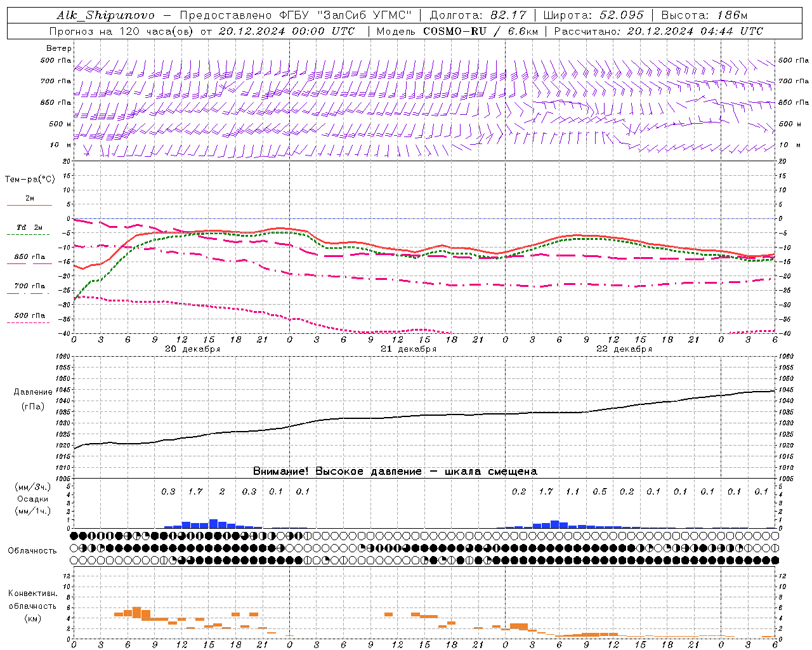Image resolution: width=812 pixels, height=650 pixels.
Task: Click the "700 гПа" entry in the temperature legend
Action: tap(30, 286)
